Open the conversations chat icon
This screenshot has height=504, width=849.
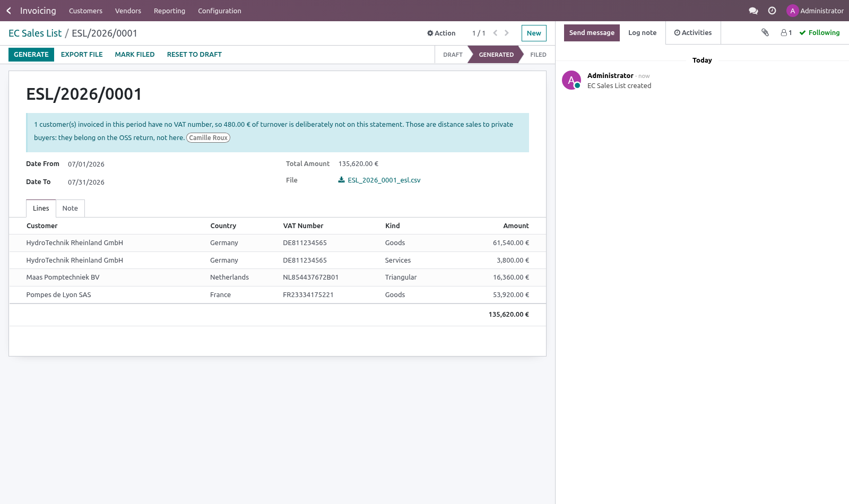753,11
